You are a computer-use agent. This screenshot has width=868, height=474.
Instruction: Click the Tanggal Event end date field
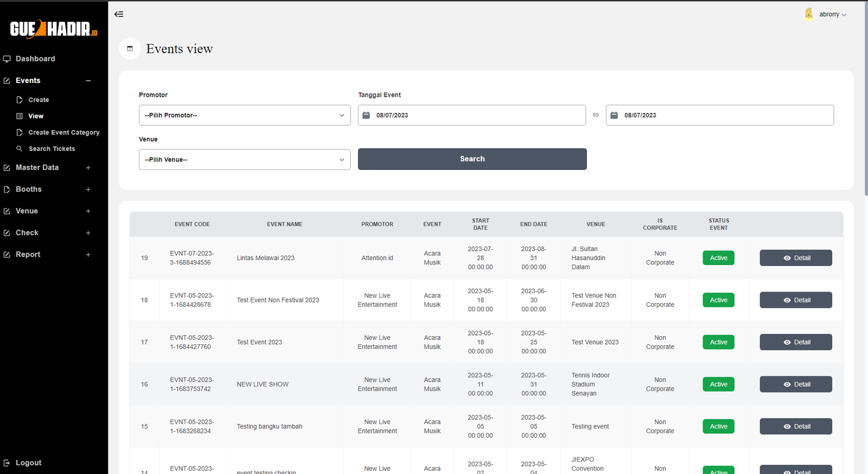point(720,115)
